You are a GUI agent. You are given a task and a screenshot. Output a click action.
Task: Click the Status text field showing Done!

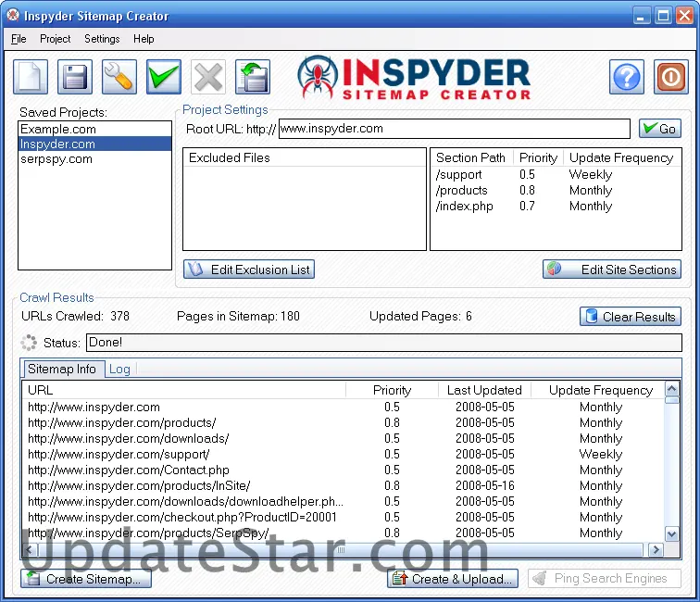pos(384,343)
